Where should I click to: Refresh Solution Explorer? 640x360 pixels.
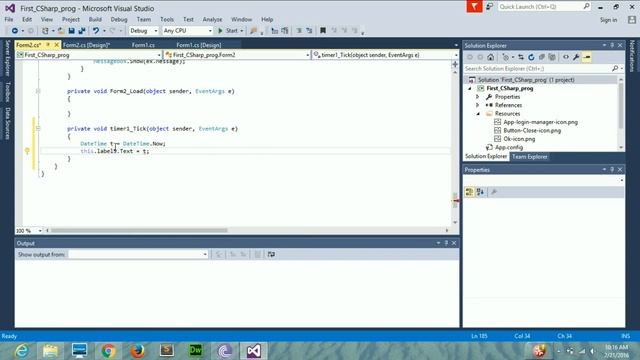[531, 57]
